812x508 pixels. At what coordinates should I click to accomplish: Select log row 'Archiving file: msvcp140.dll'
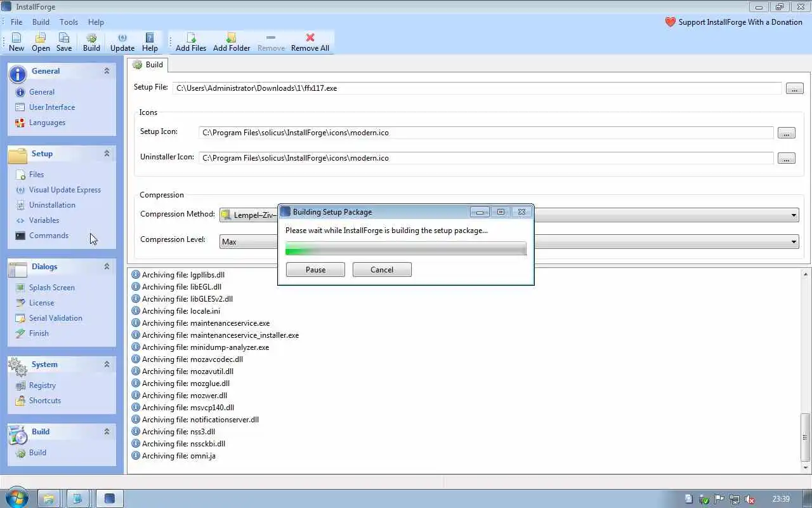[183, 408]
